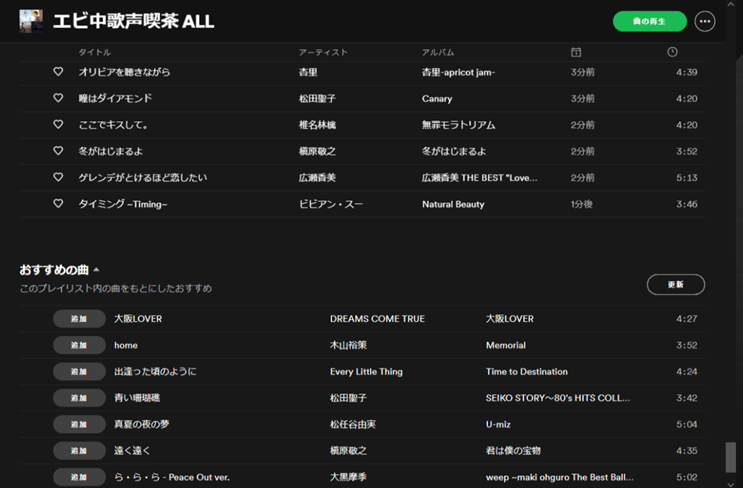Click the vertical scrollbar thumb

731,457
